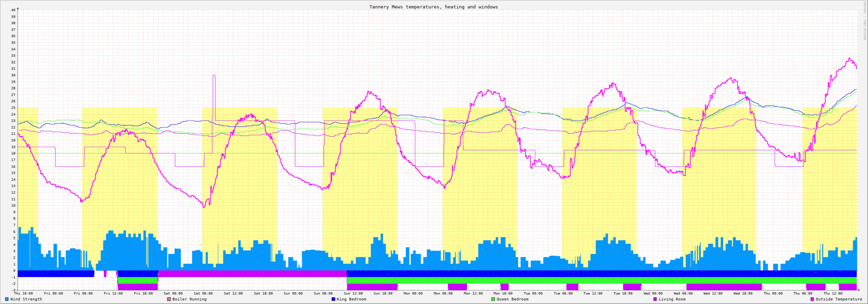Image resolution: width=868 pixels, height=304 pixels.
Task: Select the 'Outside Temperature' legend text
Action: (x=839, y=299)
